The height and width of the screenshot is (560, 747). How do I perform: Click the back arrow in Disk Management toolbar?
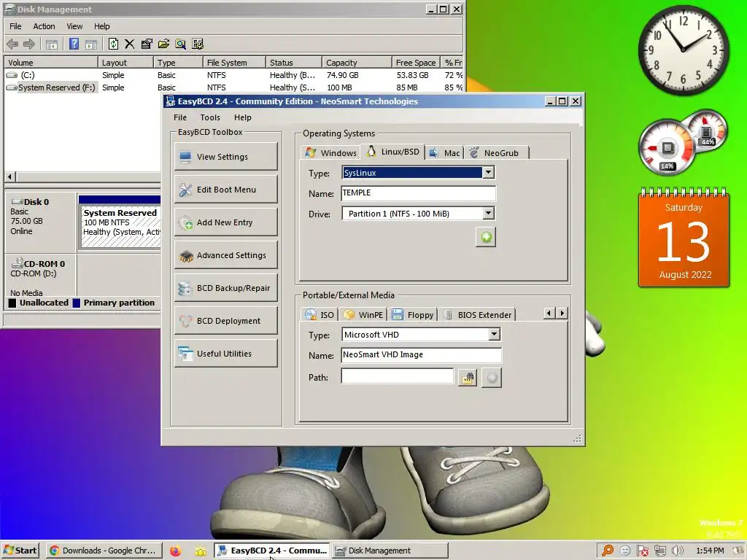[x=12, y=44]
